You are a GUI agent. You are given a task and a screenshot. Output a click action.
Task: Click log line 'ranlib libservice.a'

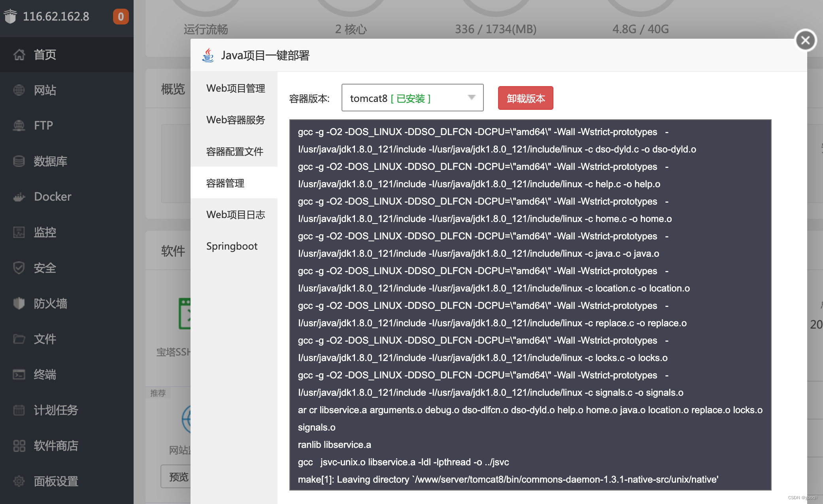click(334, 445)
